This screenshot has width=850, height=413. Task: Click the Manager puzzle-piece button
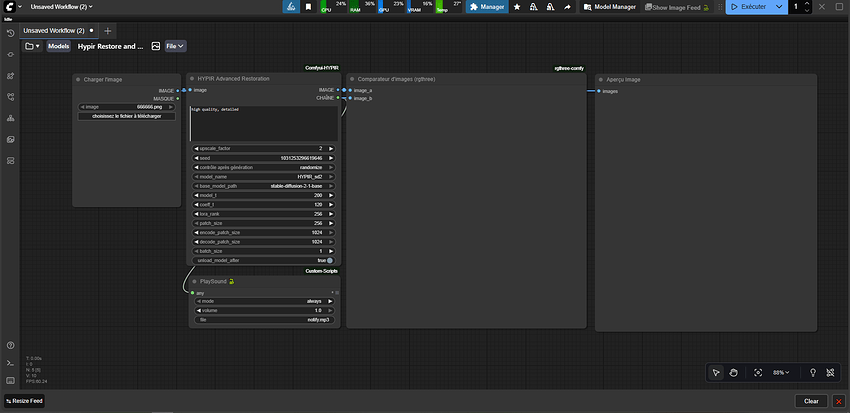click(486, 7)
